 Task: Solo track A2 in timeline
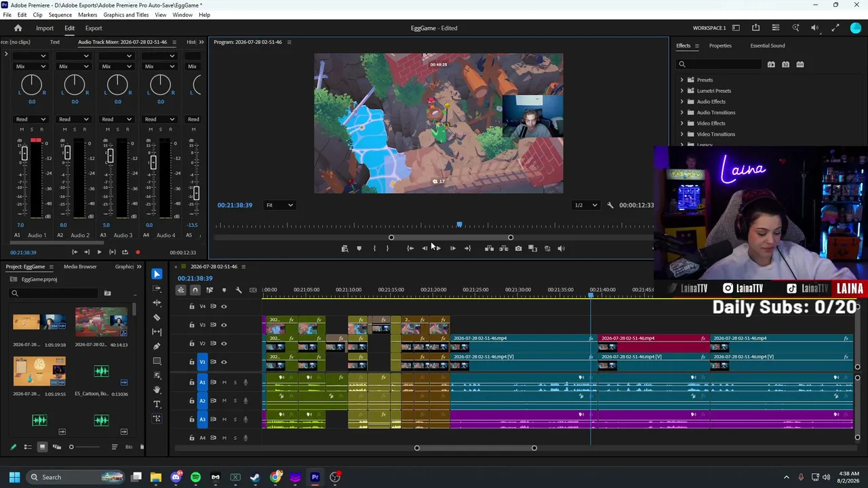(x=235, y=401)
